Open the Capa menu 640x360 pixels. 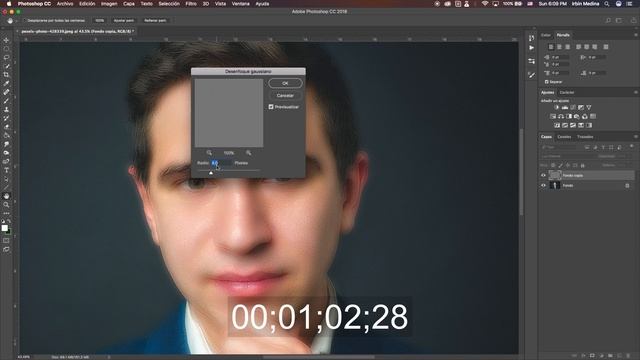(129, 4)
